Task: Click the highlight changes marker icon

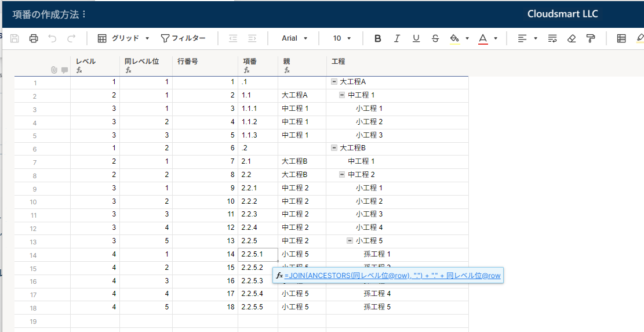Action: click(x=640, y=38)
